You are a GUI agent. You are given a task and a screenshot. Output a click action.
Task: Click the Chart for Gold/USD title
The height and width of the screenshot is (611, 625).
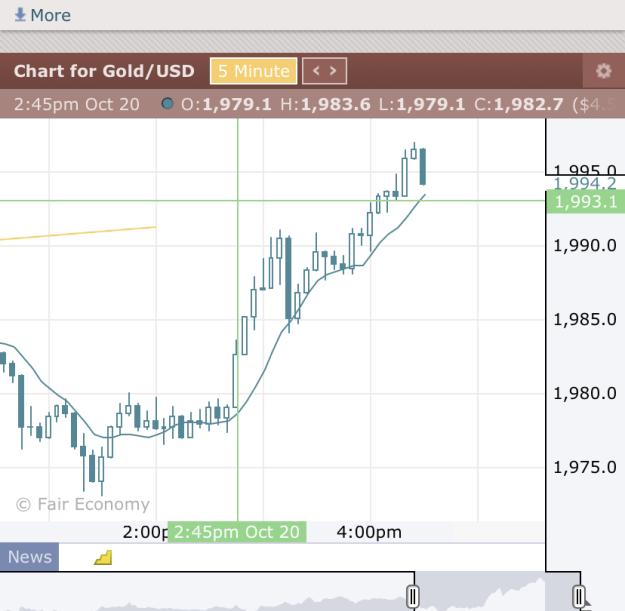click(x=104, y=71)
